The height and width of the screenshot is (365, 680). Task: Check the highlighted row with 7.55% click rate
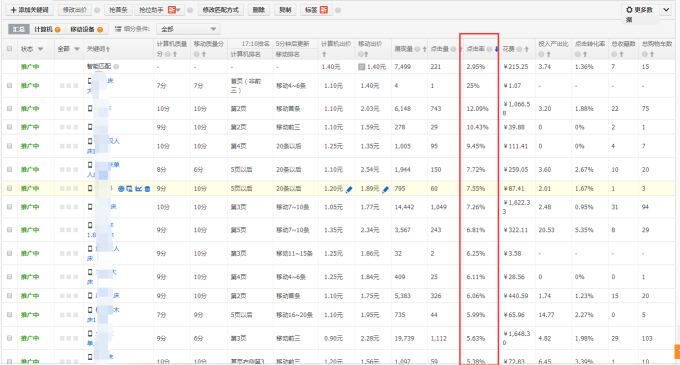10,189
